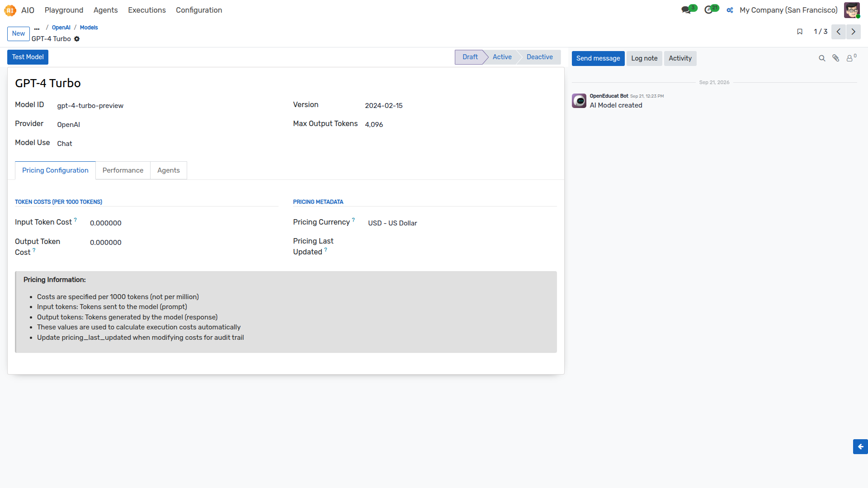Click Log note button
Viewport: 868px width, 488px height.
pos(644,58)
